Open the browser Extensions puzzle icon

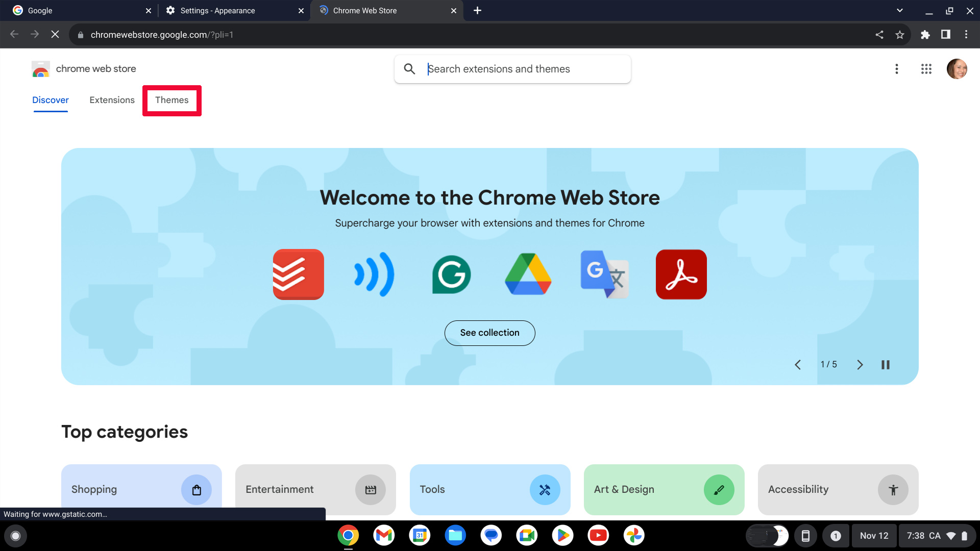(x=925, y=35)
